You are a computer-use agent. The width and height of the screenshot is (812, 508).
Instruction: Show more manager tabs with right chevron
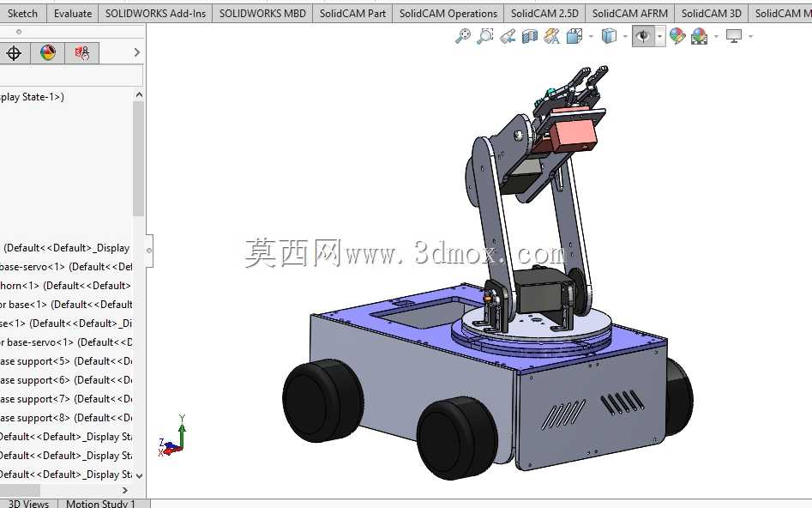click(x=136, y=52)
